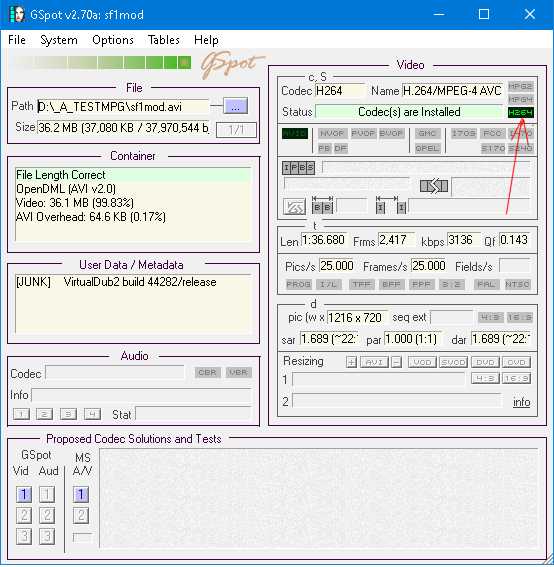The image size is (554, 567).
Task: Click the lit green H264 badge
Action: 520,112
